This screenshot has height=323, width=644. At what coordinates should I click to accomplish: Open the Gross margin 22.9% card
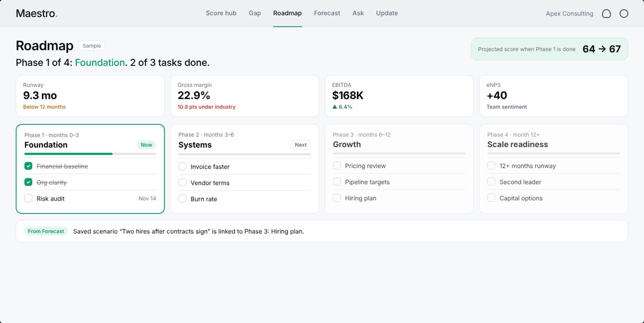point(245,96)
